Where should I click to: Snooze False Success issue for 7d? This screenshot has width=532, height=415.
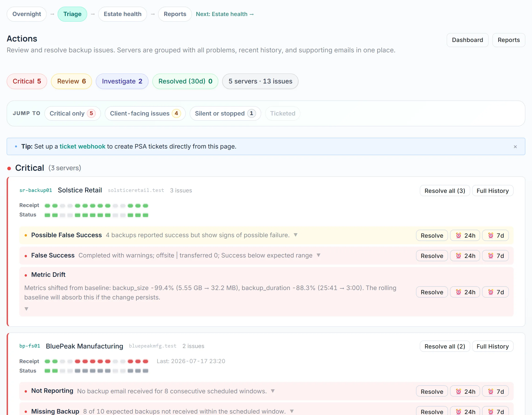click(x=495, y=256)
